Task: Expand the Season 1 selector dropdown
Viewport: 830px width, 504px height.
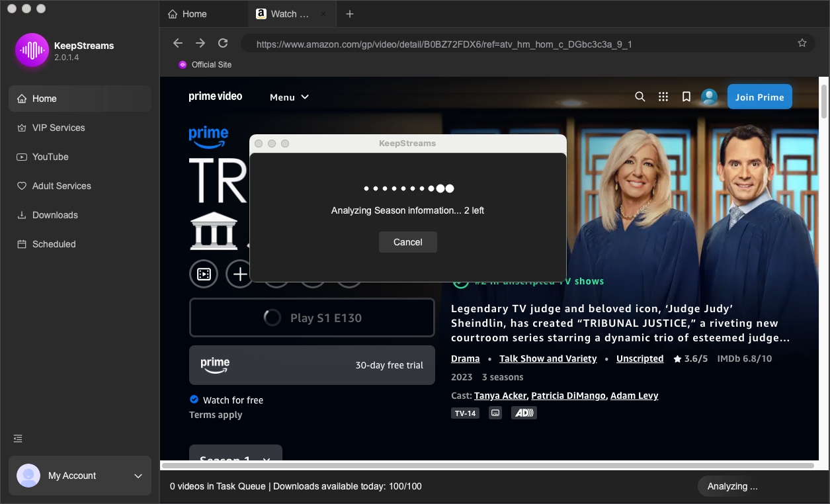Action: [x=235, y=453]
